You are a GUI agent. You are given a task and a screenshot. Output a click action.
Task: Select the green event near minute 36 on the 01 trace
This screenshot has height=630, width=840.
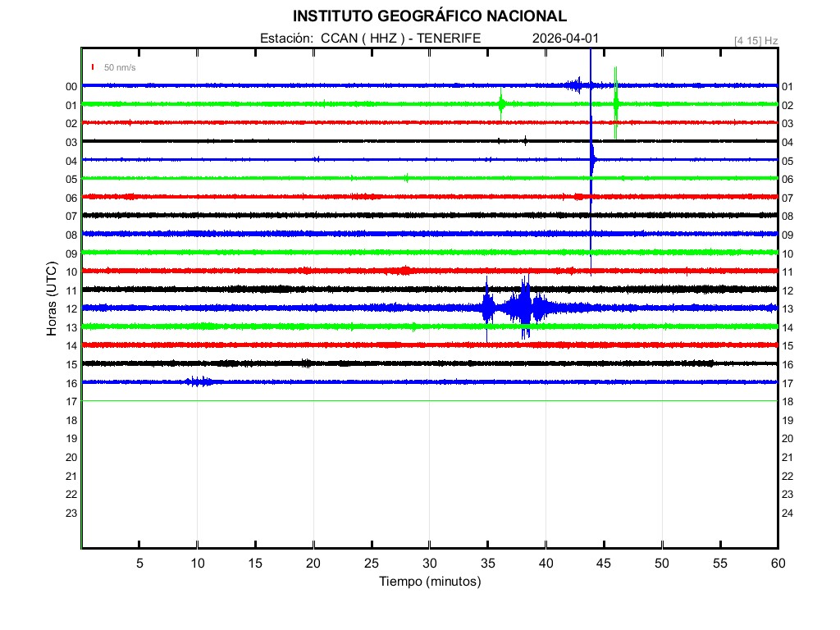pos(501,103)
